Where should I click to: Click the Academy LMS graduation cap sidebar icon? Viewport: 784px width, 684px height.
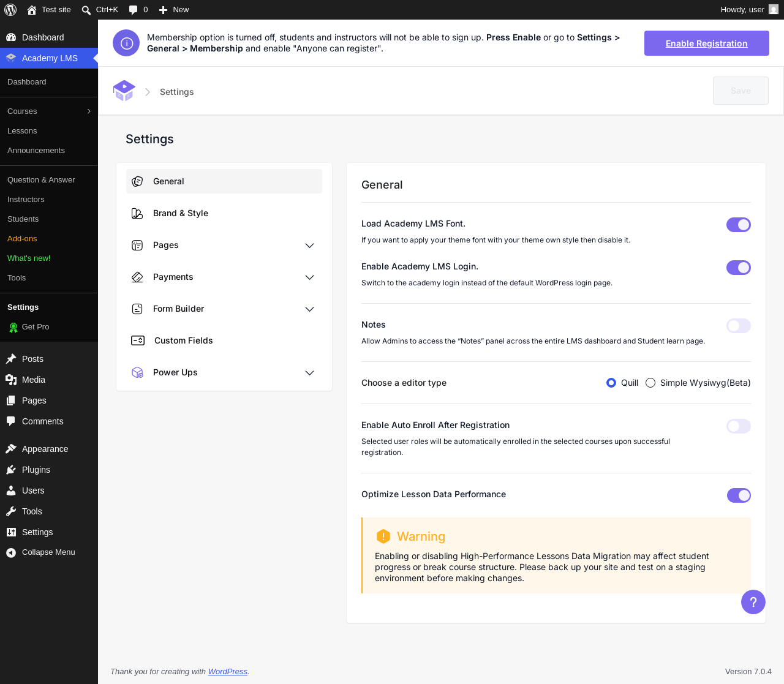point(11,58)
